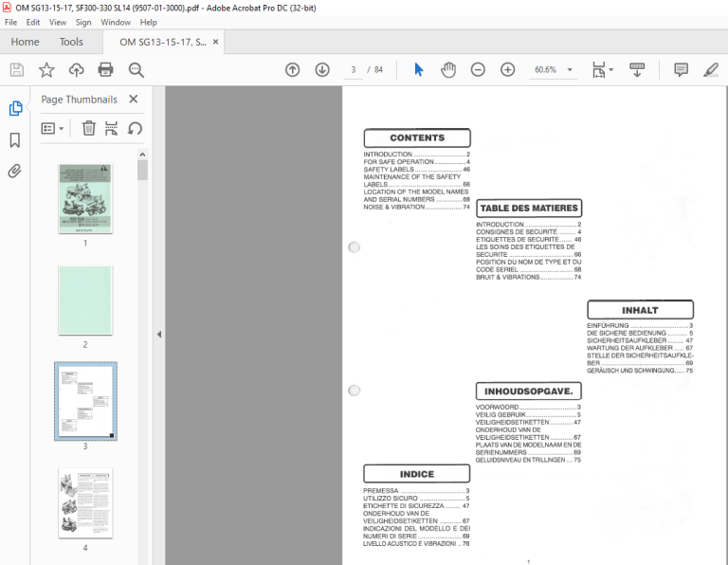Open the Help menu

pos(149,23)
